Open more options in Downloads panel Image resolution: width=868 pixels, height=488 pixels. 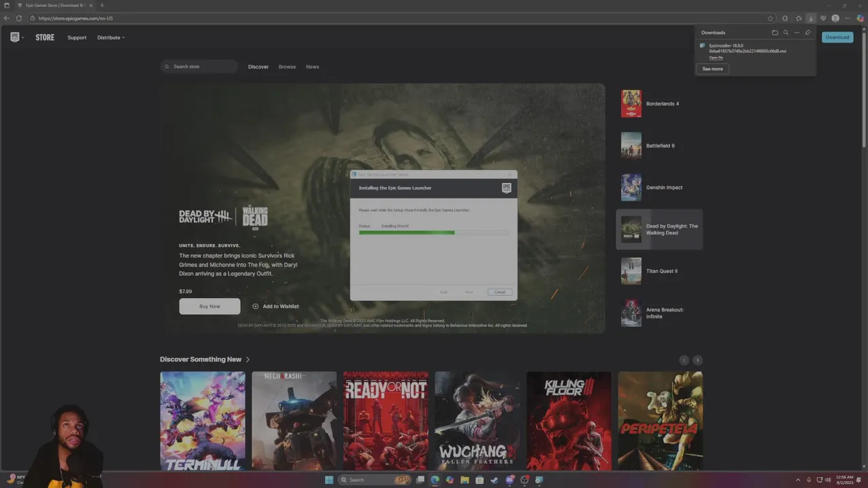click(797, 33)
